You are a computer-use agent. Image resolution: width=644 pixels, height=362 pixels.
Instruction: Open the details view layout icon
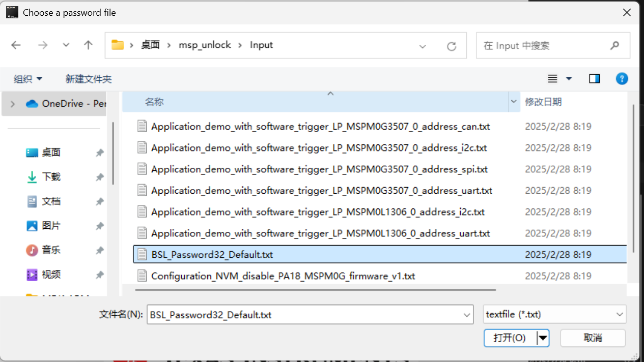click(x=552, y=79)
